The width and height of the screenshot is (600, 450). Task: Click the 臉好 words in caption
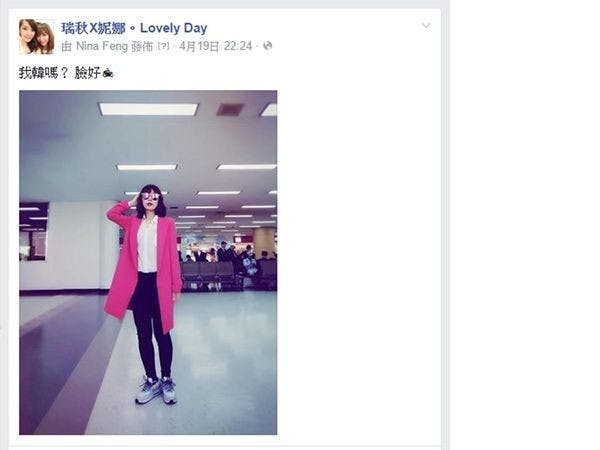[x=88, y=73]
